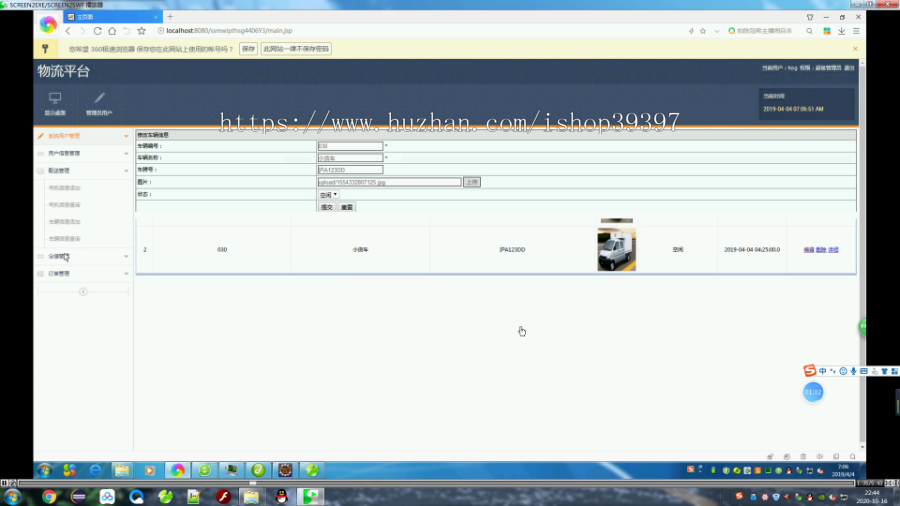The image size is (900, 506).
Task: Click page vertical scrollbar
Action: (862, 255)
